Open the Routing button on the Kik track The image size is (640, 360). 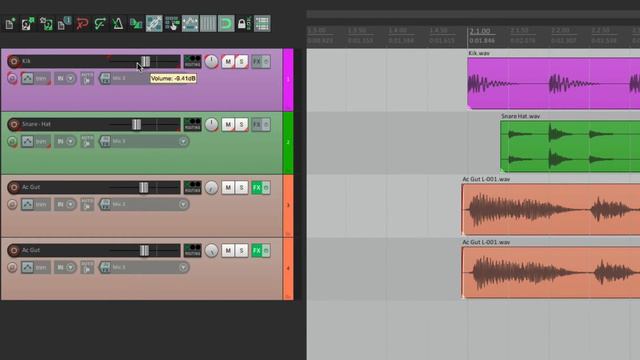point(192,61)
